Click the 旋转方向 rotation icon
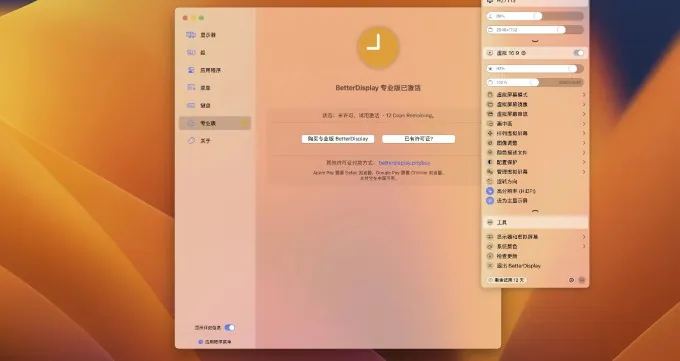 click(490, 181)
